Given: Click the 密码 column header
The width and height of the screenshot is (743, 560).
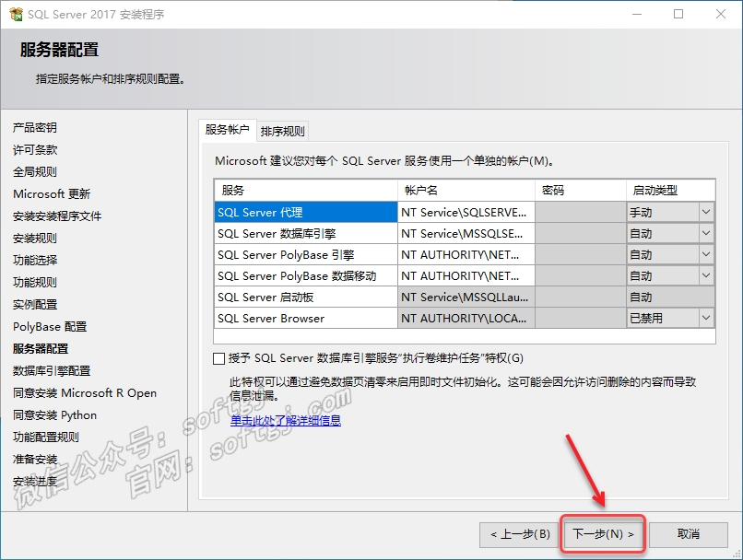Looking at the screenshot, I should click(581, 191).
